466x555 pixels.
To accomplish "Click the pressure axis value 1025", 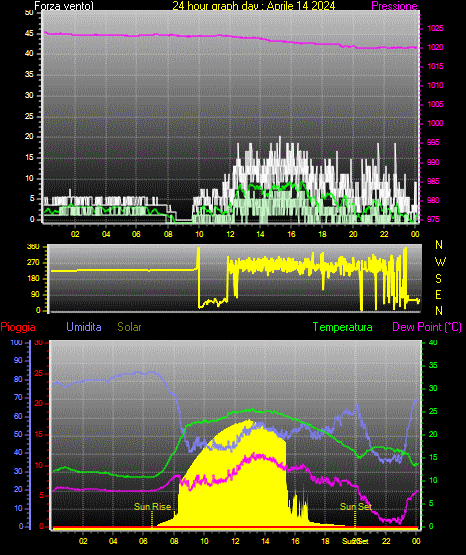I will [x=435, y=28].
